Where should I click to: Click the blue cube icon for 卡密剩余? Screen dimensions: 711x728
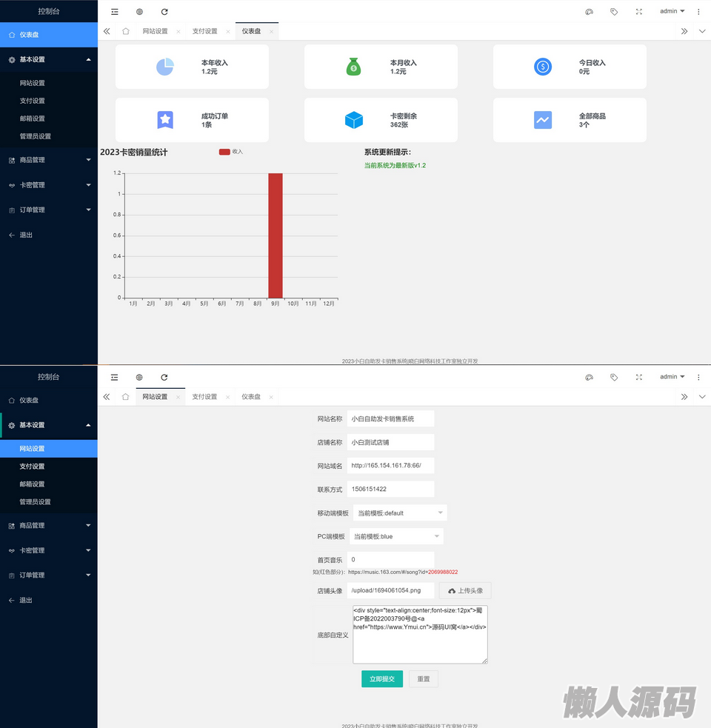click(353, 120)
